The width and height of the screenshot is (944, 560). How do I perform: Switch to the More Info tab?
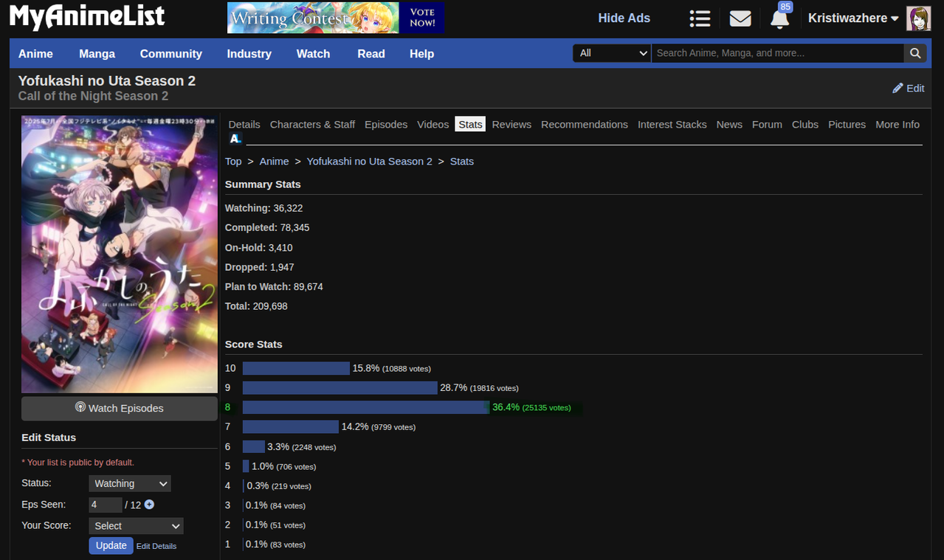(898, 124)
